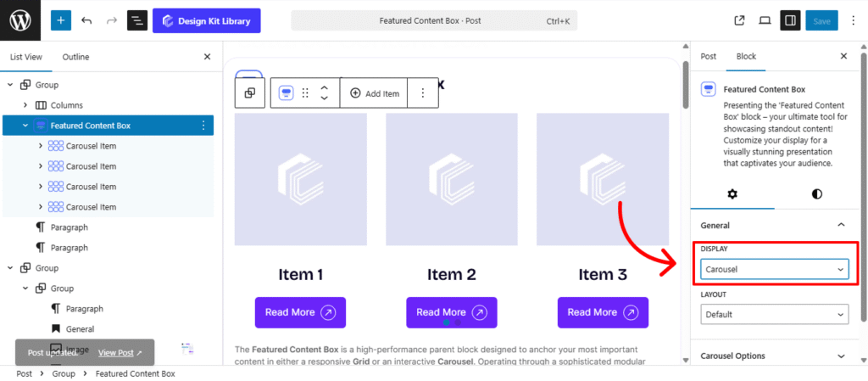
Task: Click the undo arrow icon
Action: pyautogui.click(x=86, y=20)
